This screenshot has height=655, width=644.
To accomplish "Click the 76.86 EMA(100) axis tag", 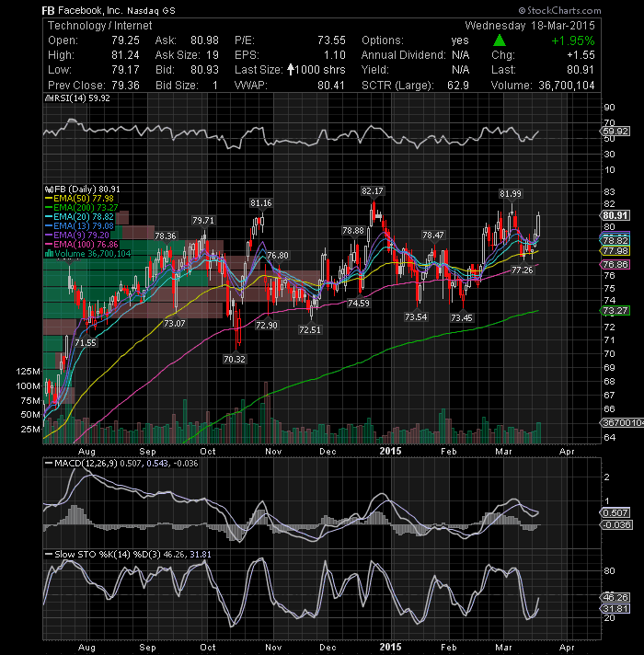I will pyautogui.click(x=615, y=264).
